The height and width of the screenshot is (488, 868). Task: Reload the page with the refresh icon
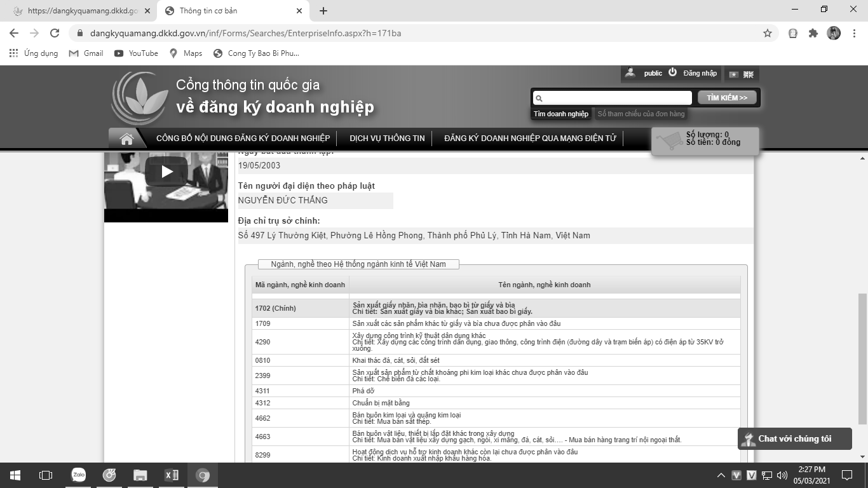tap(55, 33)
